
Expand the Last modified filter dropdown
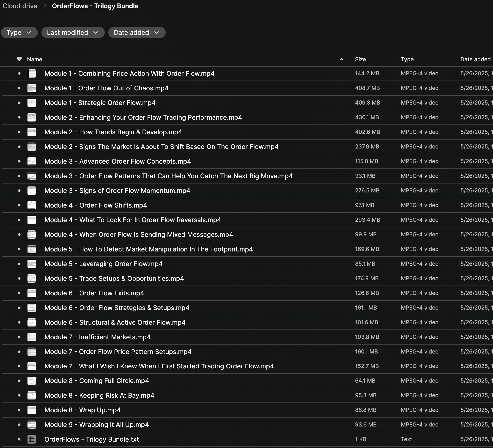point(73,32)
